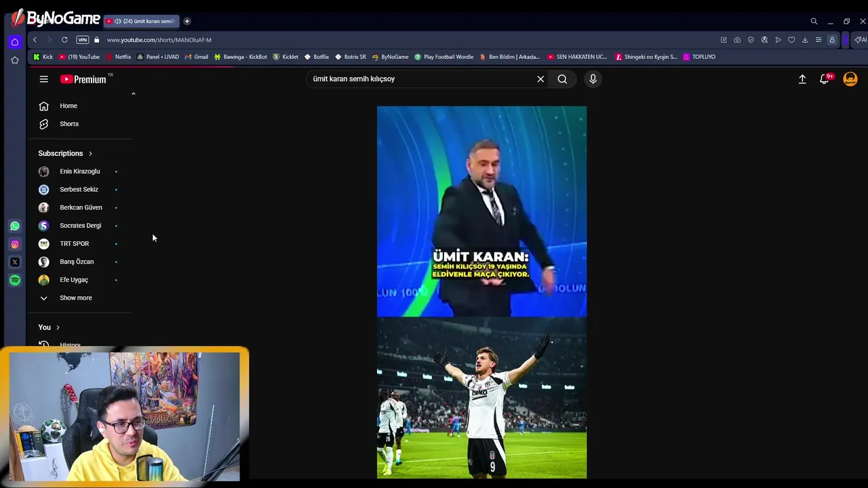Open the easy setup lines icon
This screenshot has height=488, width=868.
pyautogui.click(x=818, y=40)
